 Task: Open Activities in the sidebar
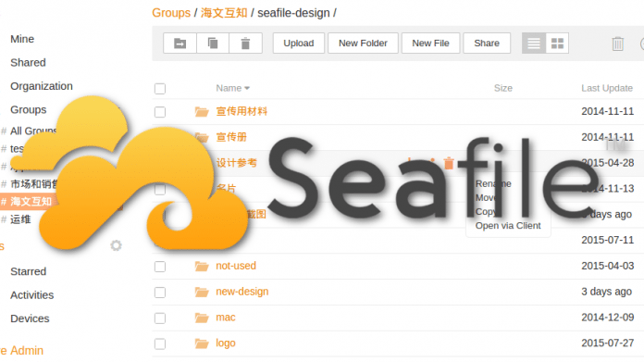(x=32, y=295)
